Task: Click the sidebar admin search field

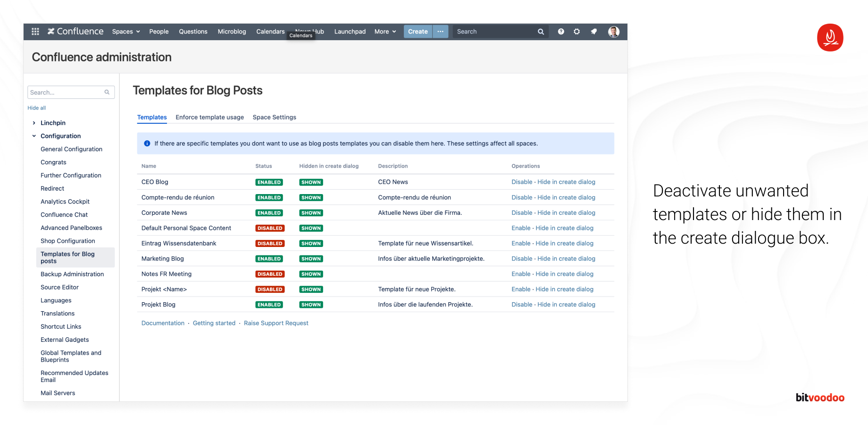Action: click(66, 93)
